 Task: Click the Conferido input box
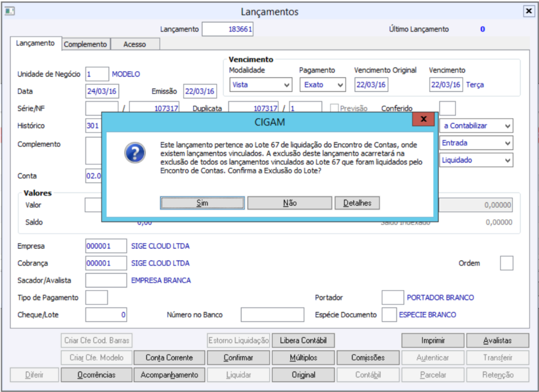[x=448, y=109]
